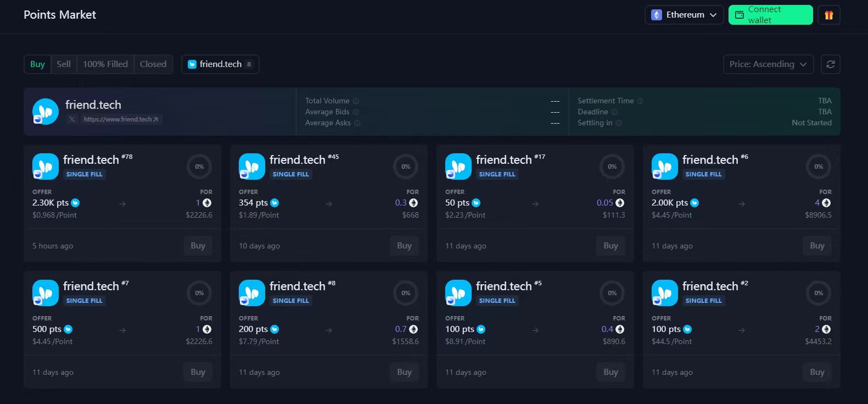
Task: Select the friend.tech market filter chip
Action: [220, 64]
